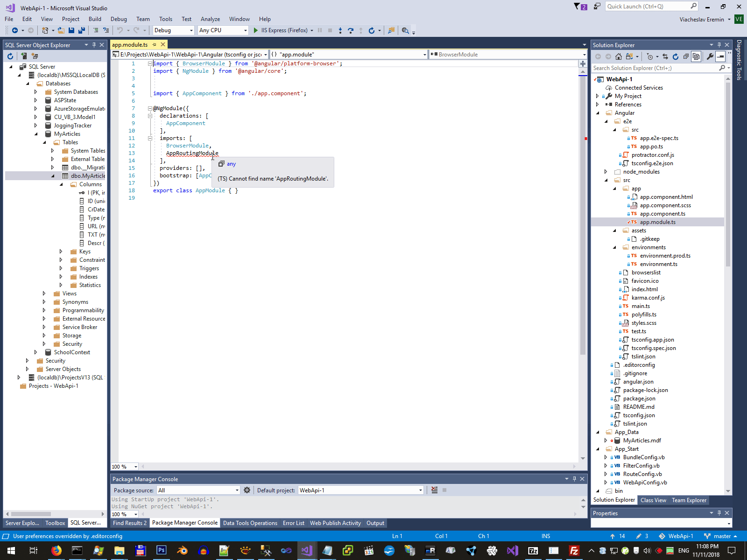Open the Package source dropdown
This screenshot has height=560, width=747.
coord(198,490)
